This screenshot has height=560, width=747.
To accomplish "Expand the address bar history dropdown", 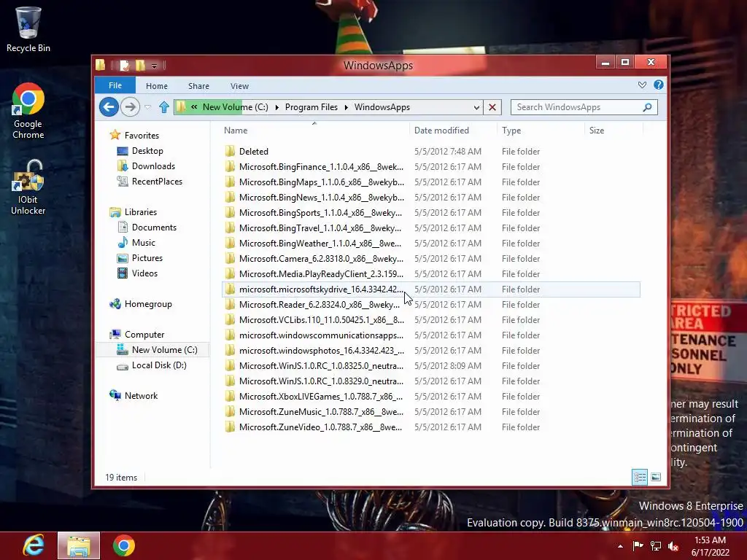I will (476, 108).
